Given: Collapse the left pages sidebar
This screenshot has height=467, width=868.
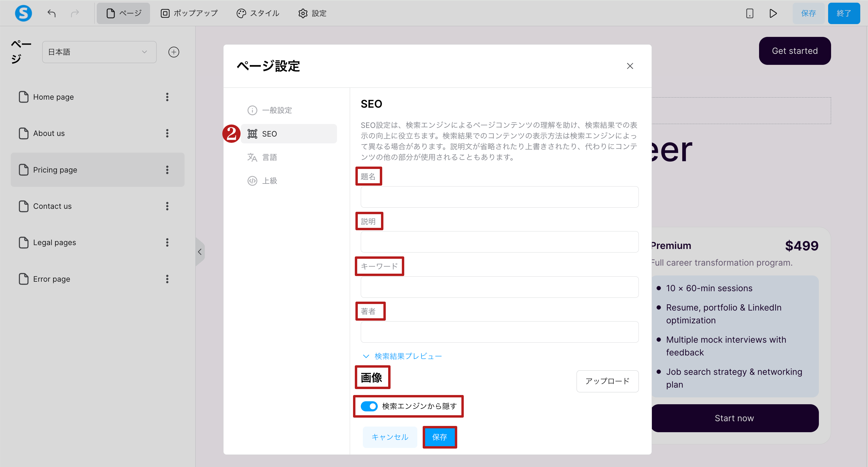Looking at the screenshot, I should click(200, 252).
